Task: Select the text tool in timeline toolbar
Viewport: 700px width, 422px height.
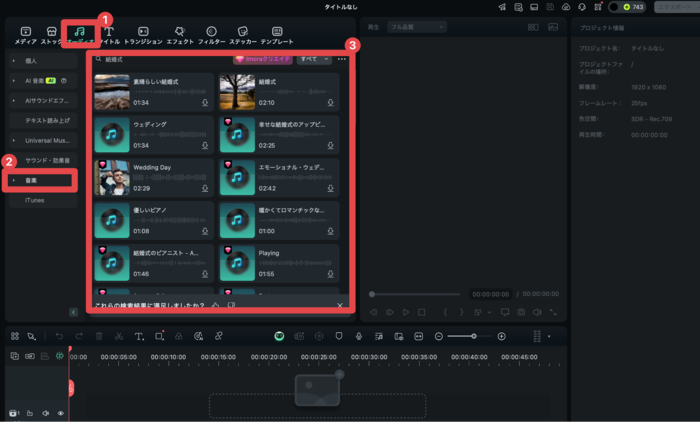Action: click(139, 337)
